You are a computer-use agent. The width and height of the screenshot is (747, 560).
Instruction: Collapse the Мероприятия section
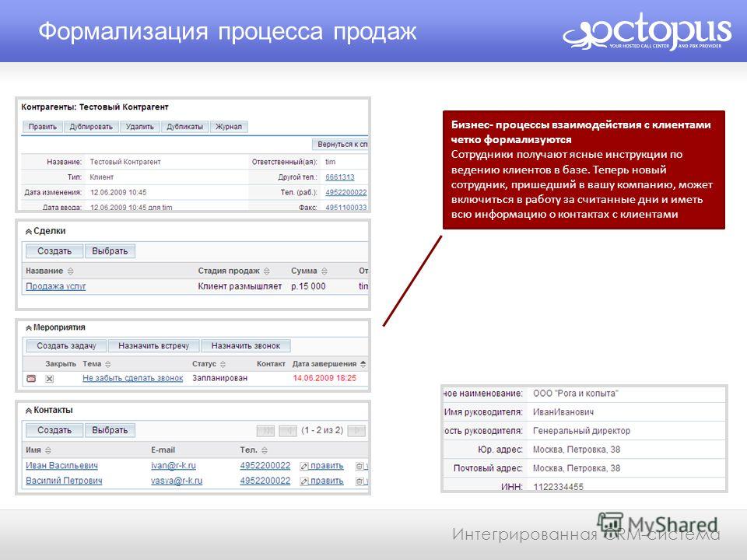(x=29, y=328)
